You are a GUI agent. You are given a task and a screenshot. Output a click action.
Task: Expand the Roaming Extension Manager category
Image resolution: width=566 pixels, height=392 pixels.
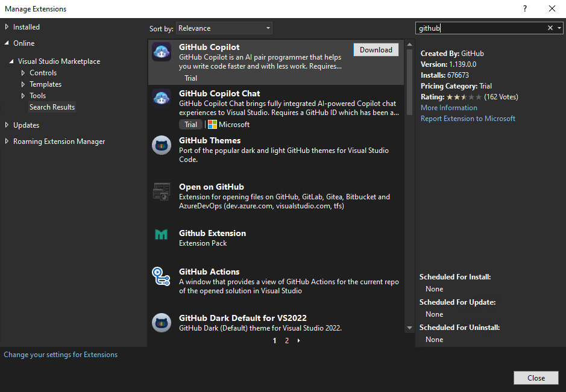tap(7, 141)
